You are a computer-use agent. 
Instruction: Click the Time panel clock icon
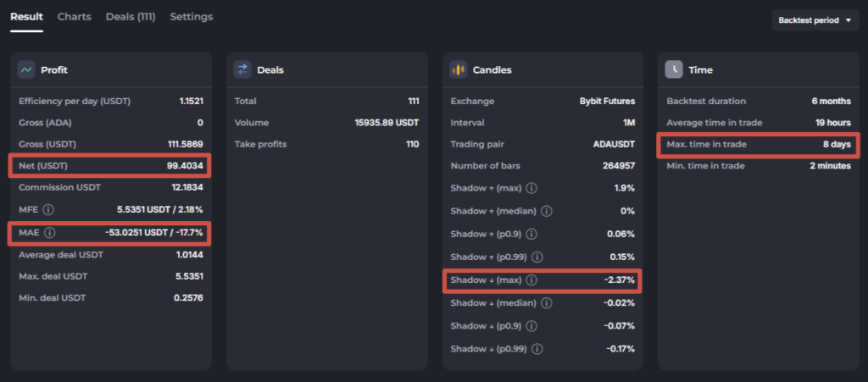tap(674, 69)
